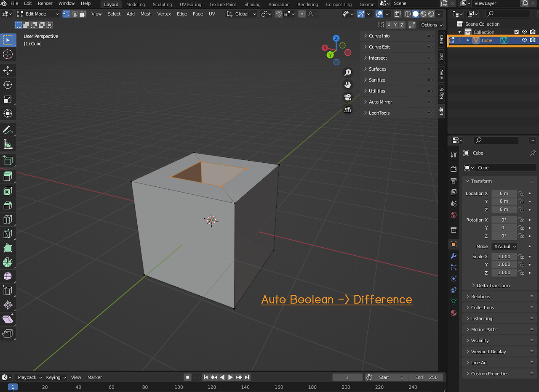
Task: Toggle X-ray viewport shading
Action: coord(397,14)
